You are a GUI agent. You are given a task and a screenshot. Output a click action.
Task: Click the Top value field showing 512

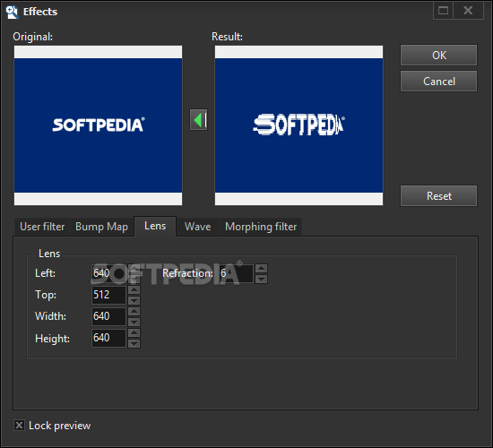click(108, 295)
